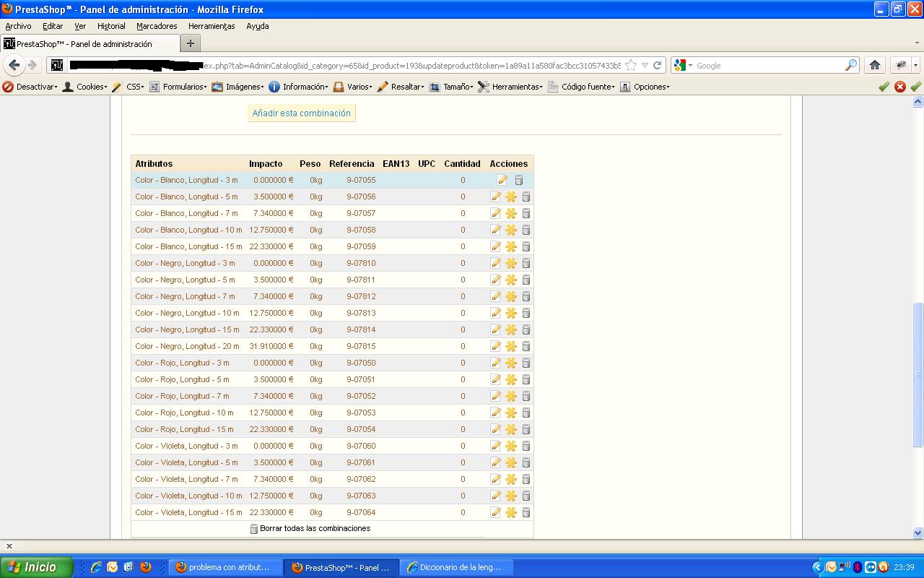Delete the Rojo 15 m combination
924x578 pixels.
click(526, 429)
